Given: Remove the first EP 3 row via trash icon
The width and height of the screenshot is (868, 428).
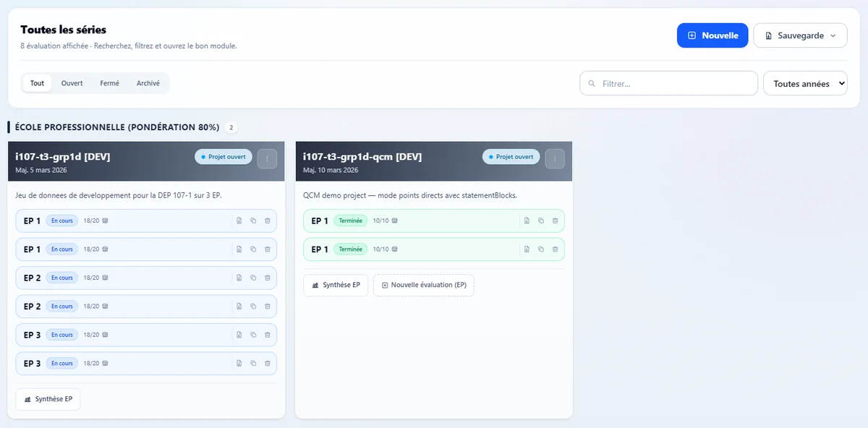Looking at the screenshot, I should click(x=267, y=335).
